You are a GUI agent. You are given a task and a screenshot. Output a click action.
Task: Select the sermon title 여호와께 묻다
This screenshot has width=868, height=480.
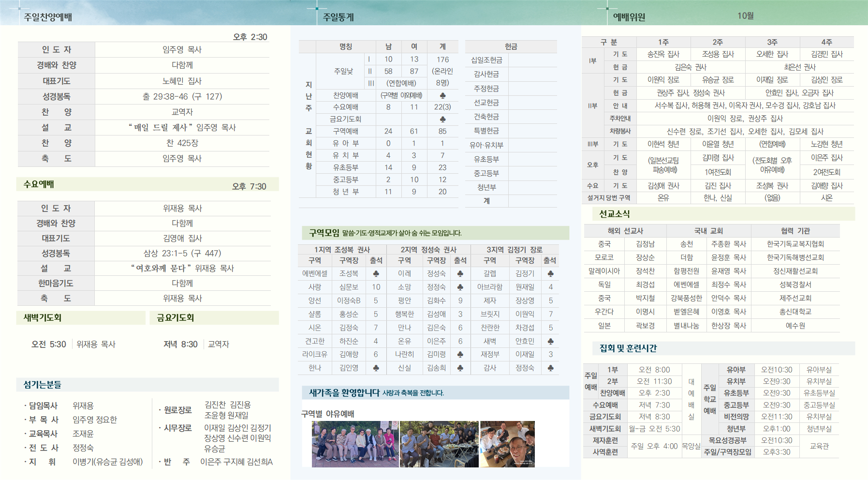(162, 268)
